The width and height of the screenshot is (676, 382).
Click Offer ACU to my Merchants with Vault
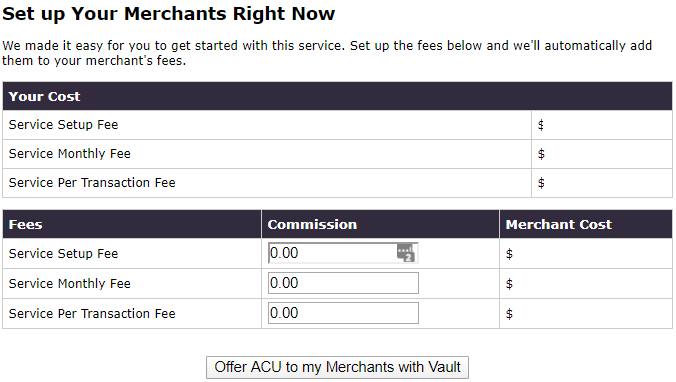[x=337, y=367]
